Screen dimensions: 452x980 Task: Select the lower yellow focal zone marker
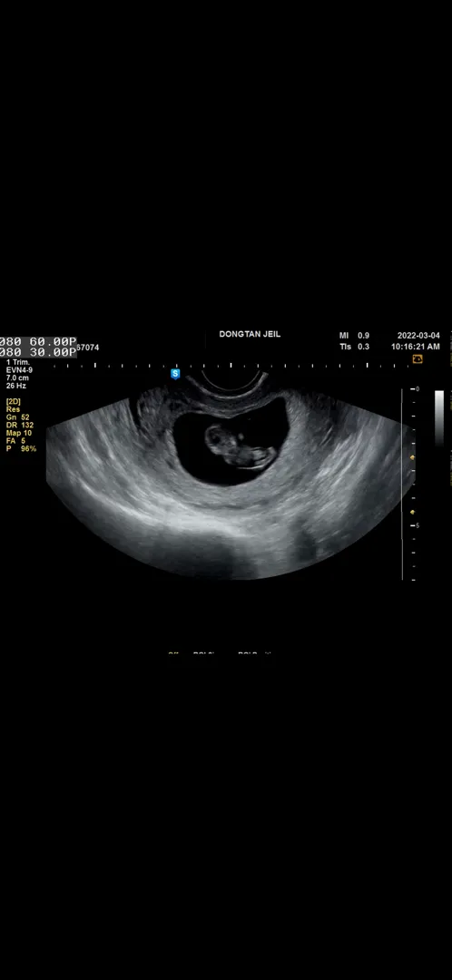[x=412, y=513]
